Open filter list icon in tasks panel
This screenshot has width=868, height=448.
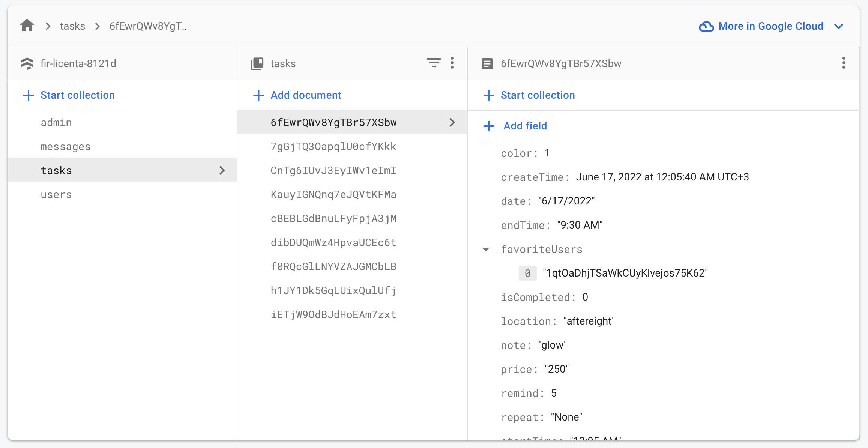click(x=434, y=63)
